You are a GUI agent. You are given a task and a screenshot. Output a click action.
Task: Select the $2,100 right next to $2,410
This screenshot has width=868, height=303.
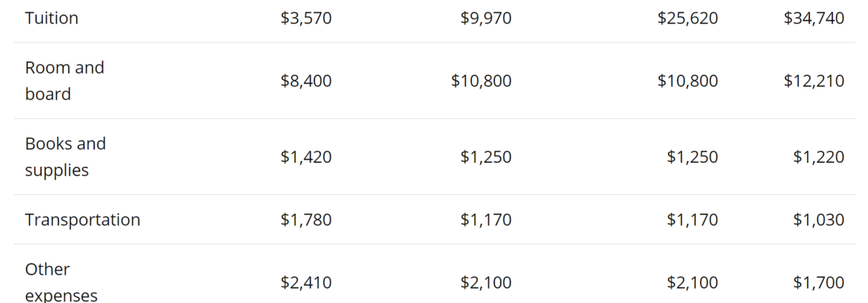486,283
